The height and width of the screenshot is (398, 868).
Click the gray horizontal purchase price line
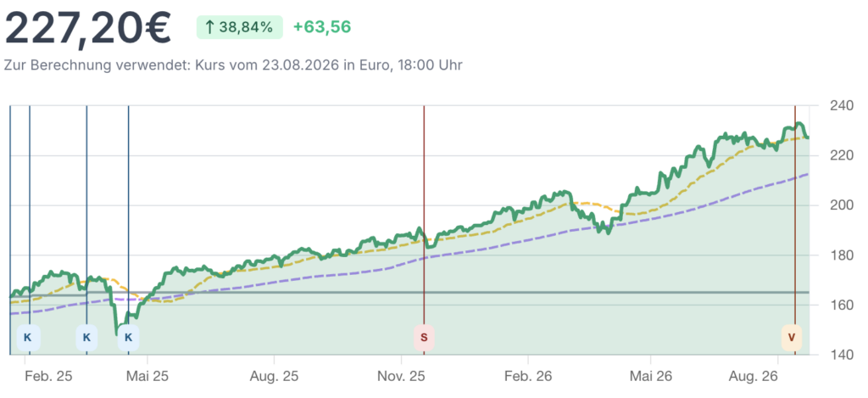pos(409,292)
